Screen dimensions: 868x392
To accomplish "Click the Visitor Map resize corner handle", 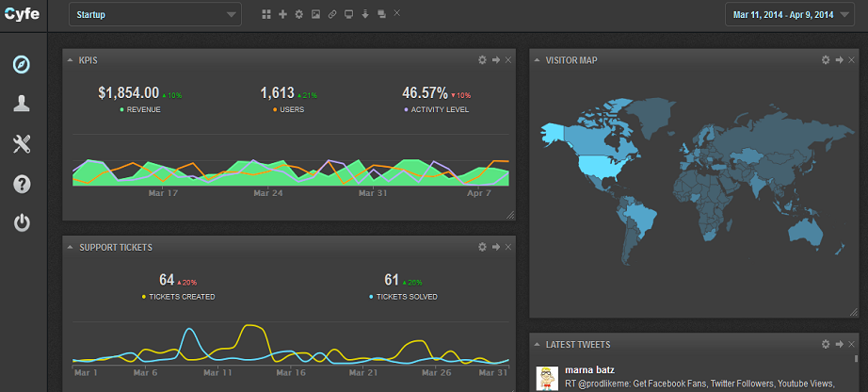I will pos(854,313).
